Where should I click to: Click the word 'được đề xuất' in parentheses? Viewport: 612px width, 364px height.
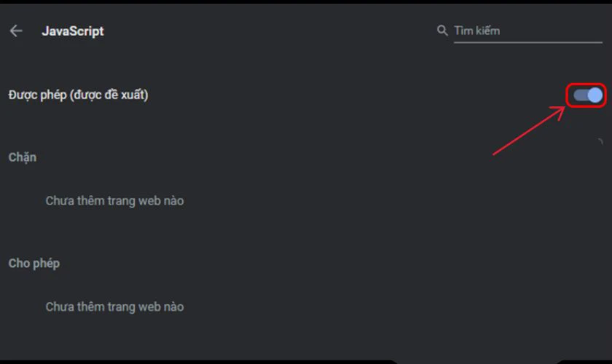(109, 95)
